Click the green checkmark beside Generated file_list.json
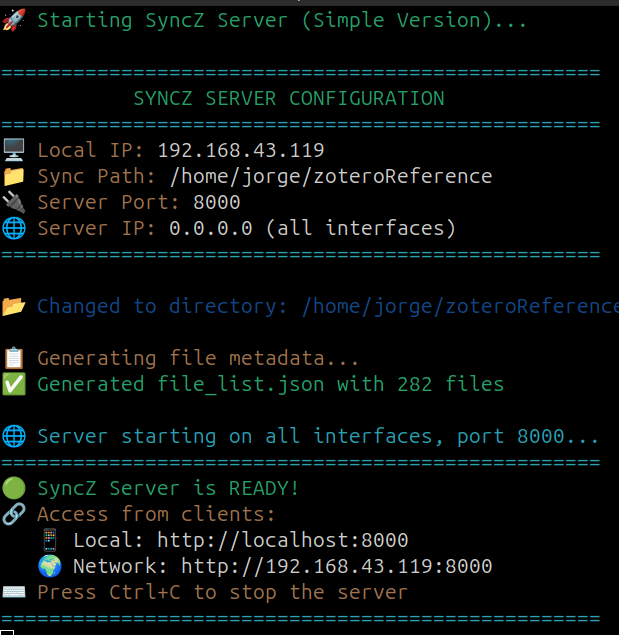619x635 pixels. (13, 384)
